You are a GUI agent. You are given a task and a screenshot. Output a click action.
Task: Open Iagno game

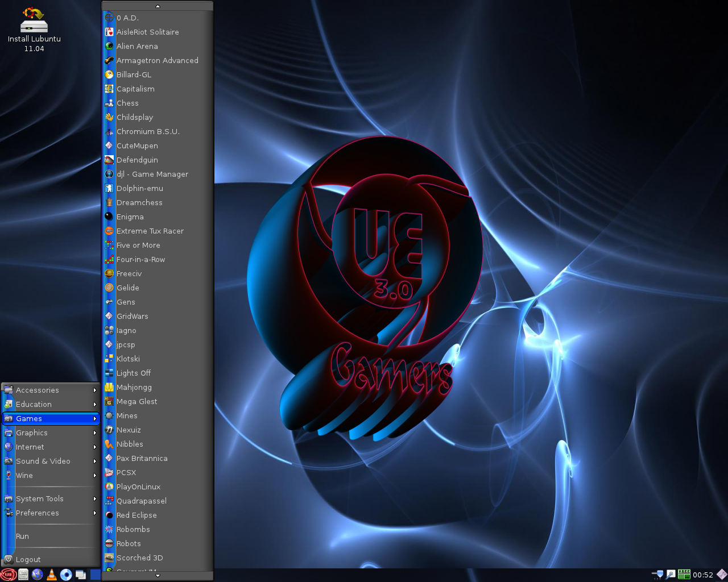(x=158, y=330)
